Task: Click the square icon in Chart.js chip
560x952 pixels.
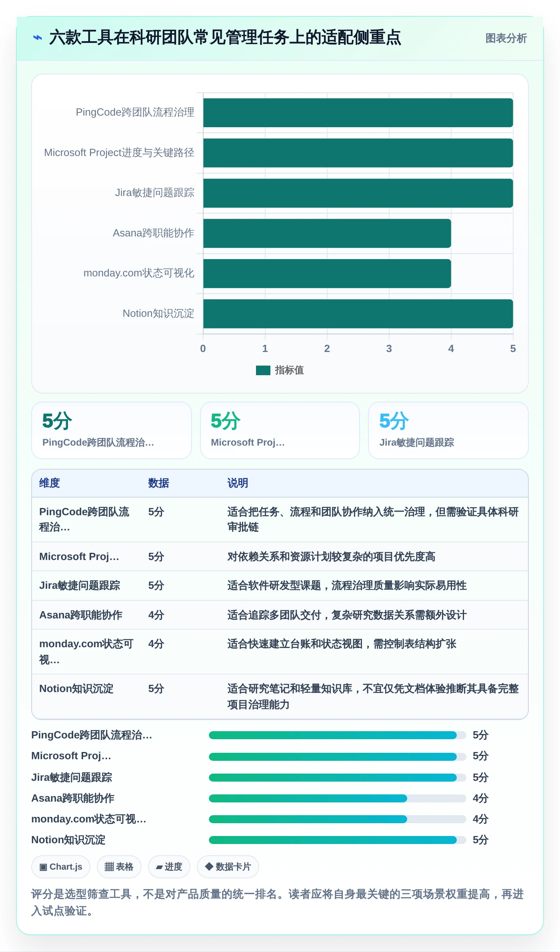Action: pos(43,867)
